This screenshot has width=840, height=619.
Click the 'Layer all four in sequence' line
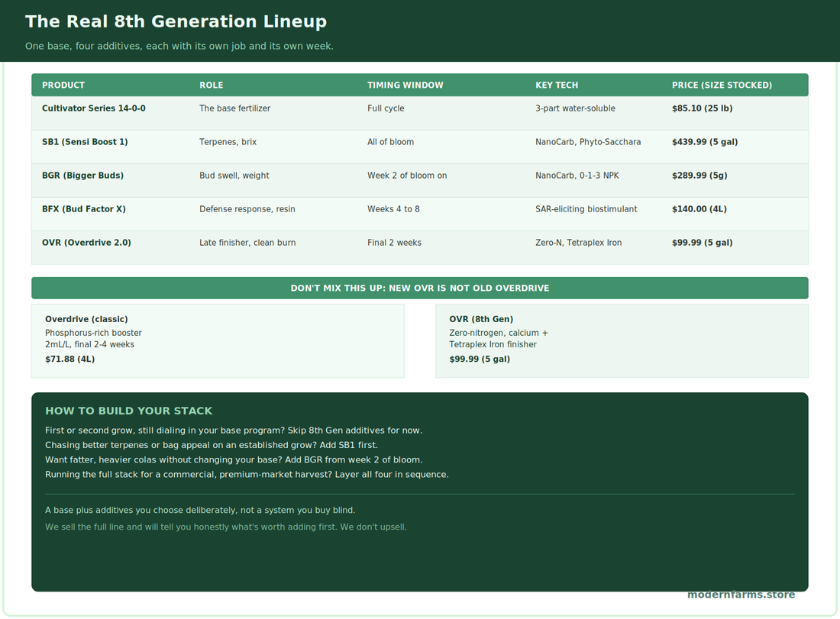pos(247,475)
